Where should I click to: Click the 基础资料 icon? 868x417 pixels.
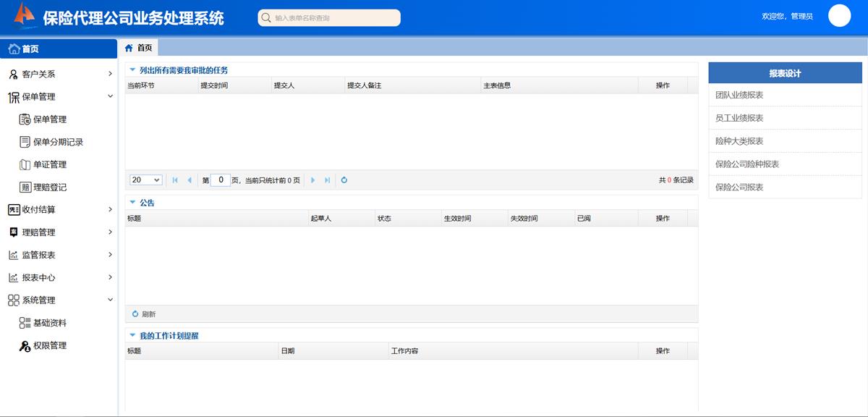25,323
